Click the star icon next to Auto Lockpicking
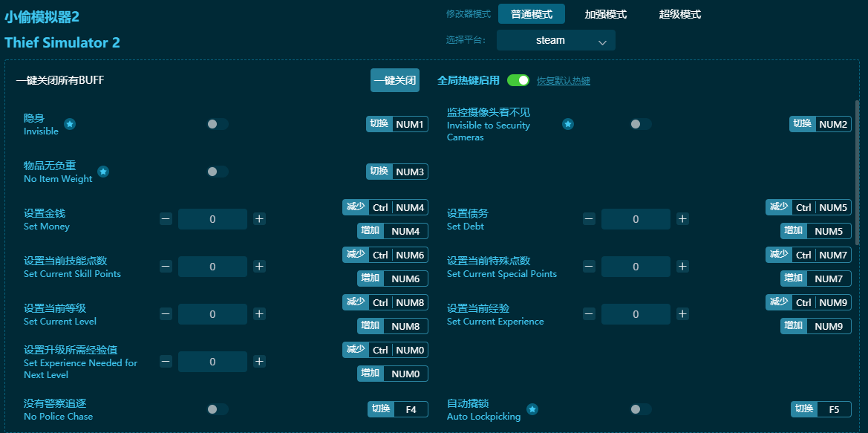The width and height of the screenshot is (868, 433). [532, 409]
